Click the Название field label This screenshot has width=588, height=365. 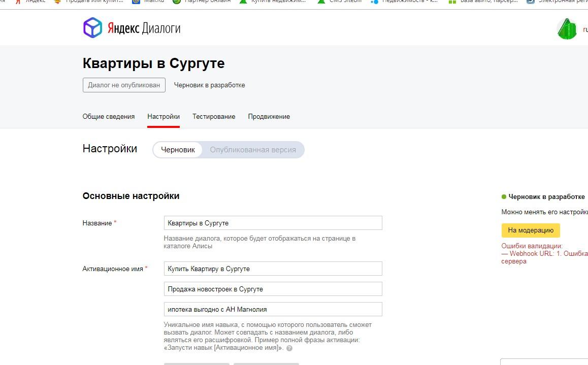coord(100,223)
